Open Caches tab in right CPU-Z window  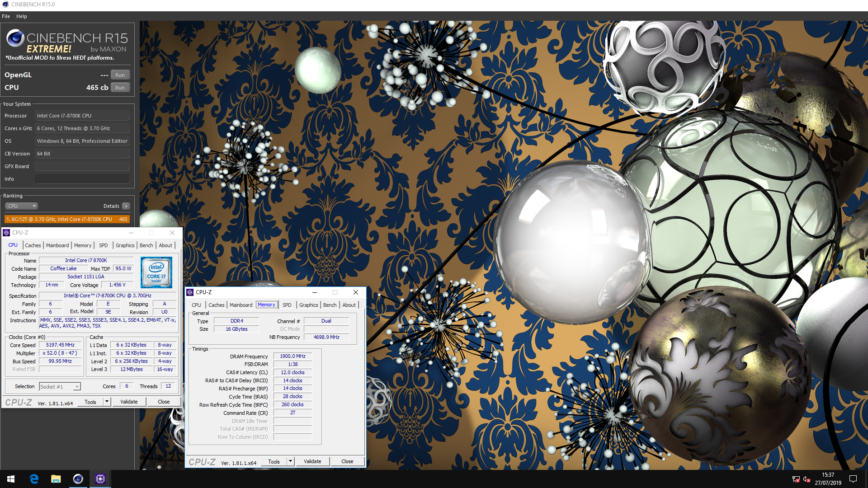point(217,305)
